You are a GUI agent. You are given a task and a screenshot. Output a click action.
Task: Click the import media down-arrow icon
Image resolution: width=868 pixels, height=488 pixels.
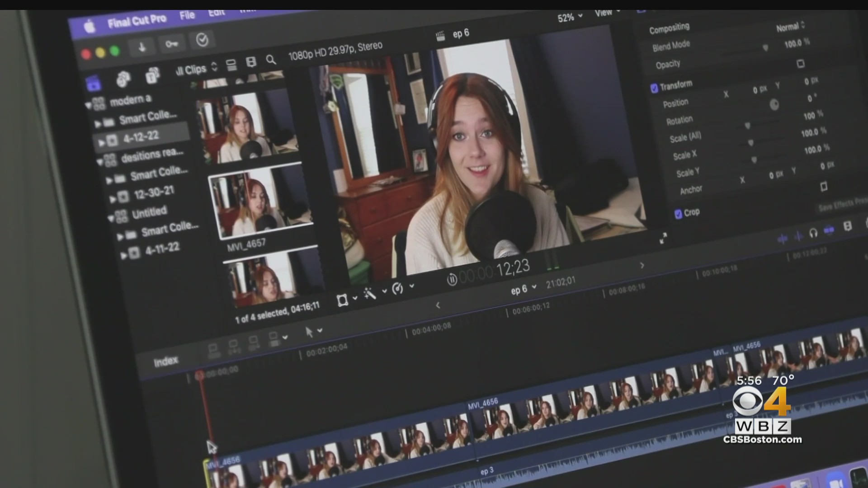coord(142,47)
